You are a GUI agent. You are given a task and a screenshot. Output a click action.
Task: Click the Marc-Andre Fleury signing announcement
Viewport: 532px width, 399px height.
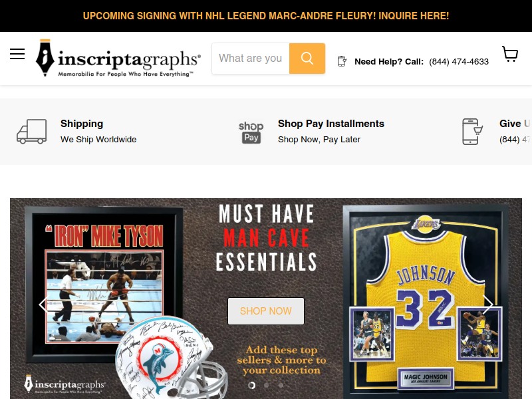pos(266,16)
